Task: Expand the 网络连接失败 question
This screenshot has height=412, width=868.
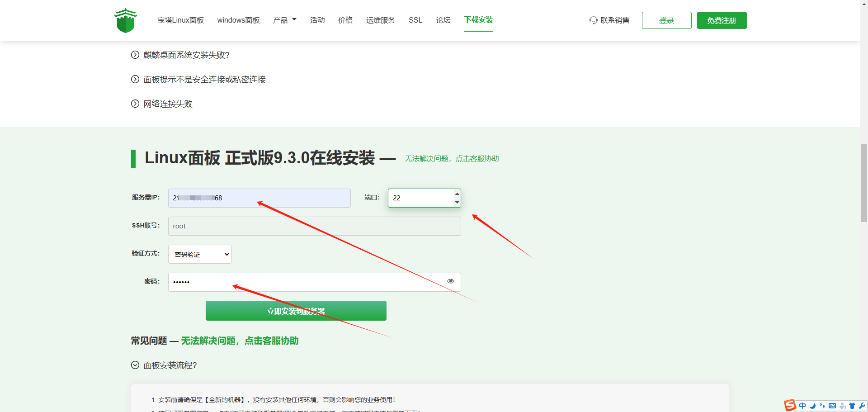Action: pos(161,104)
